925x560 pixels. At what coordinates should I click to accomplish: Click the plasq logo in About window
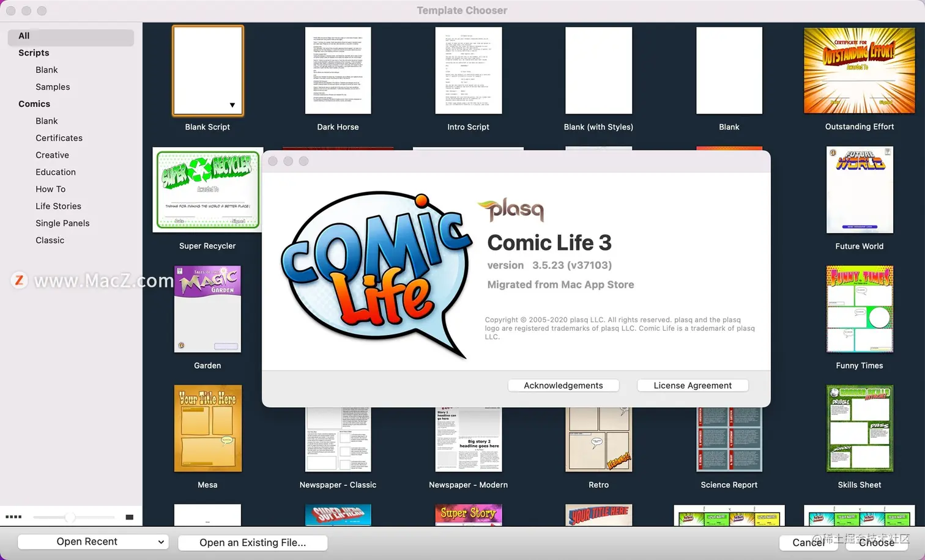[511, 210]
